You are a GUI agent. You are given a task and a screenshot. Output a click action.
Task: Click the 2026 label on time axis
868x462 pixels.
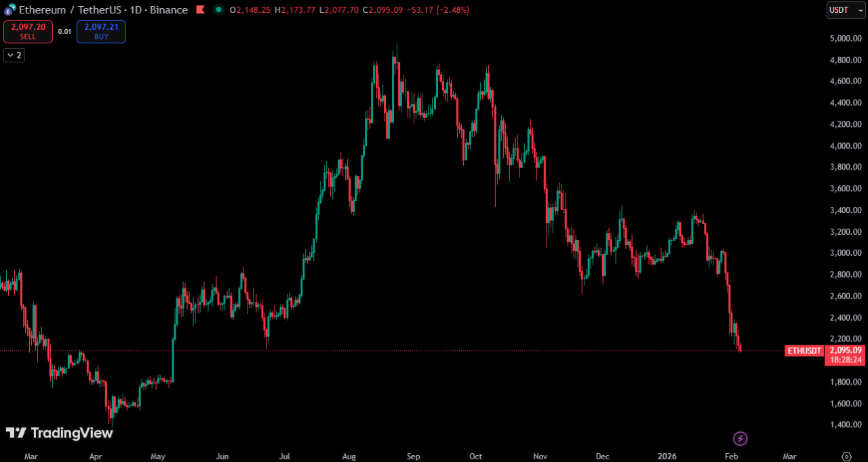point(668,457)
